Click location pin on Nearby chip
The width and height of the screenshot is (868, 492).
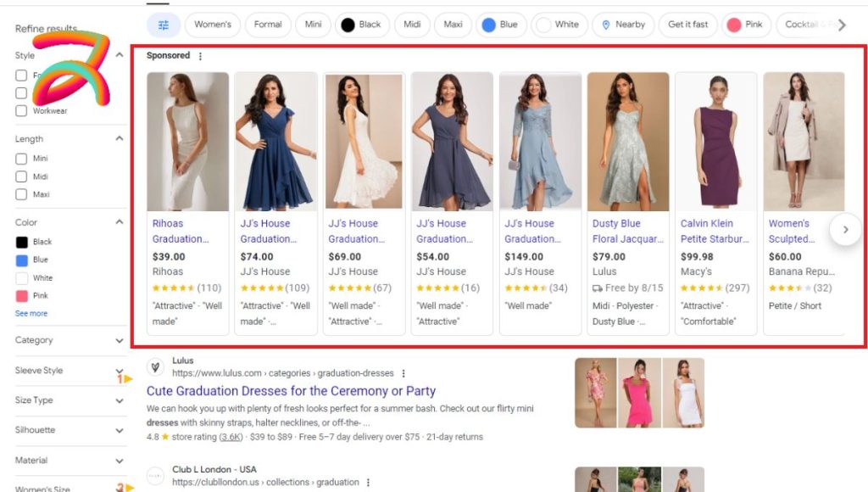point(605,25)
